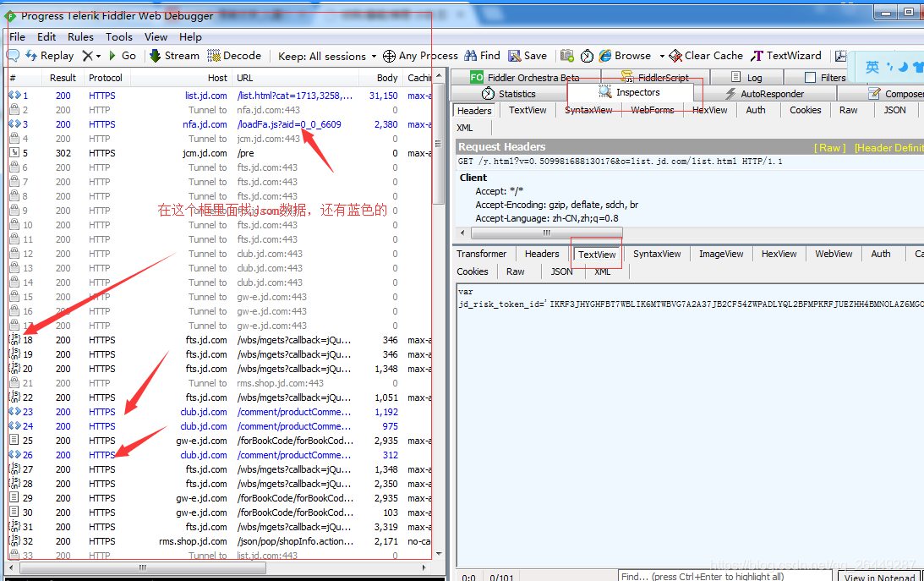Screen dimensions: 924x581
Task: Open the Inspectors tab
Action: pos(629,92)
